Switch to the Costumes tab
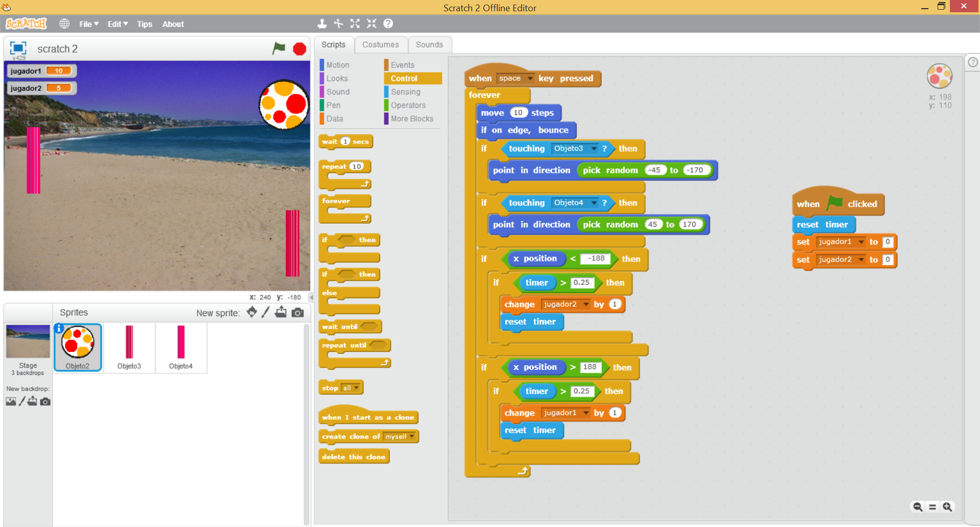Viewport: 980px width, 527px height. [380, 45]
